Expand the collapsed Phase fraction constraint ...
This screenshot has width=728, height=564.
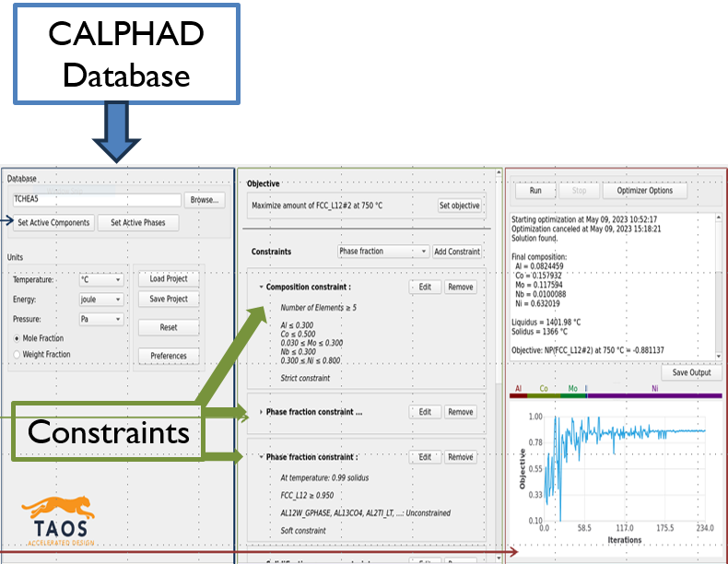click(261, 412)
